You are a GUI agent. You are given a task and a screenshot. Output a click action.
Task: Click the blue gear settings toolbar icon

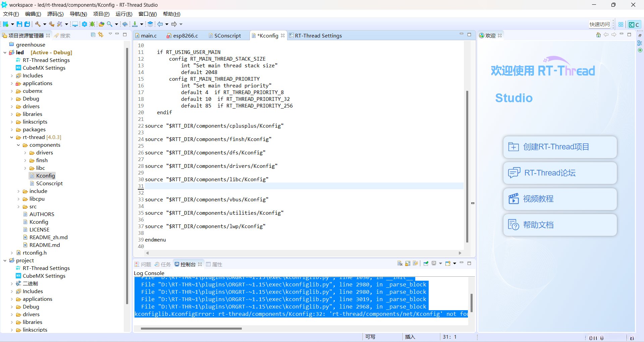(84, 24)
